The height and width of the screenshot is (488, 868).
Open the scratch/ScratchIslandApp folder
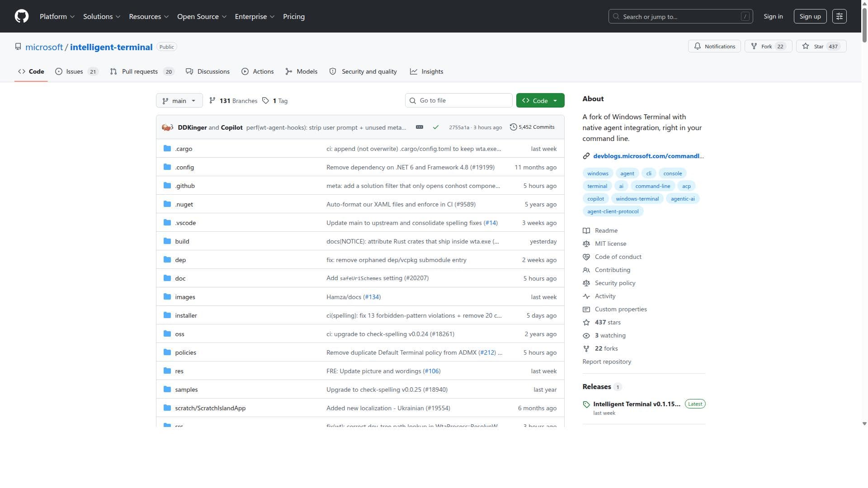coord(210,408)
